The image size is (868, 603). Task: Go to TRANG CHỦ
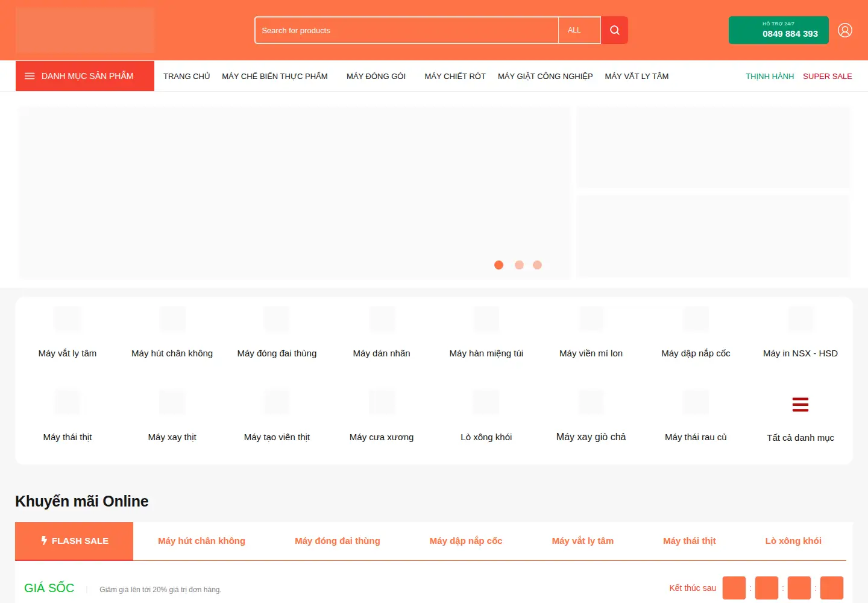pos(186,76)
